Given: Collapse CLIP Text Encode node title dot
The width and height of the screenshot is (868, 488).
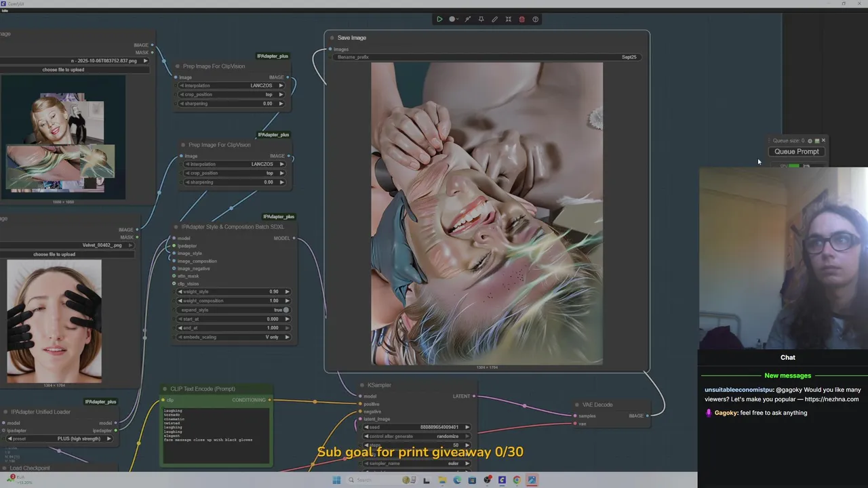Looking at the screenshot, I should click(165, 389).
